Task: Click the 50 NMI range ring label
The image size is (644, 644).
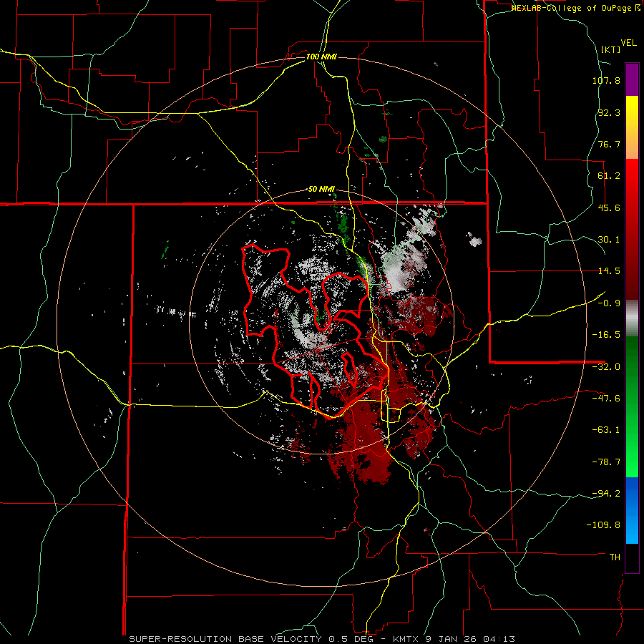Action: coord(321,190)
